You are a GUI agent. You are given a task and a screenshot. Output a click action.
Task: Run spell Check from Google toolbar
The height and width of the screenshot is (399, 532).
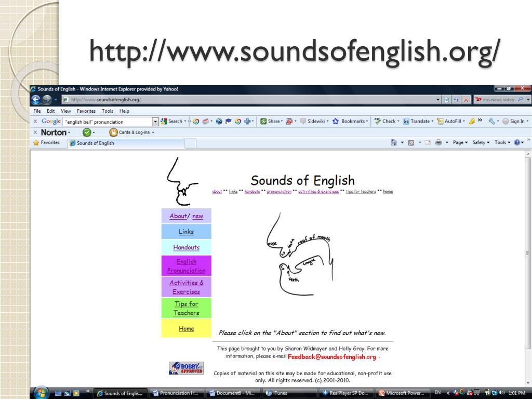pos(387,121)
